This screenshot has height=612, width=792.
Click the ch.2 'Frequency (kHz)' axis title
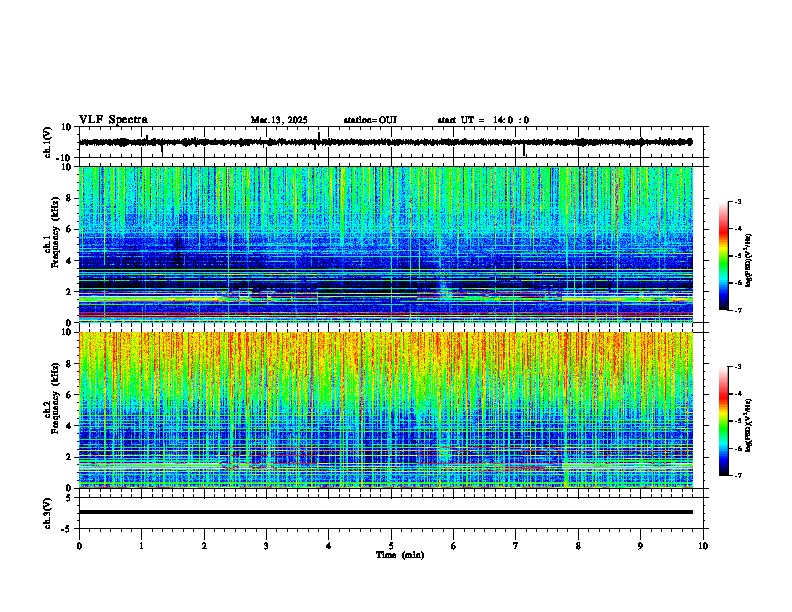point(55,398)
